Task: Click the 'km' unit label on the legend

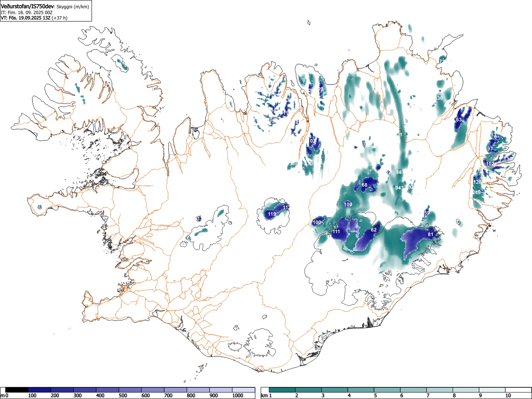Action: click(264, 396)
